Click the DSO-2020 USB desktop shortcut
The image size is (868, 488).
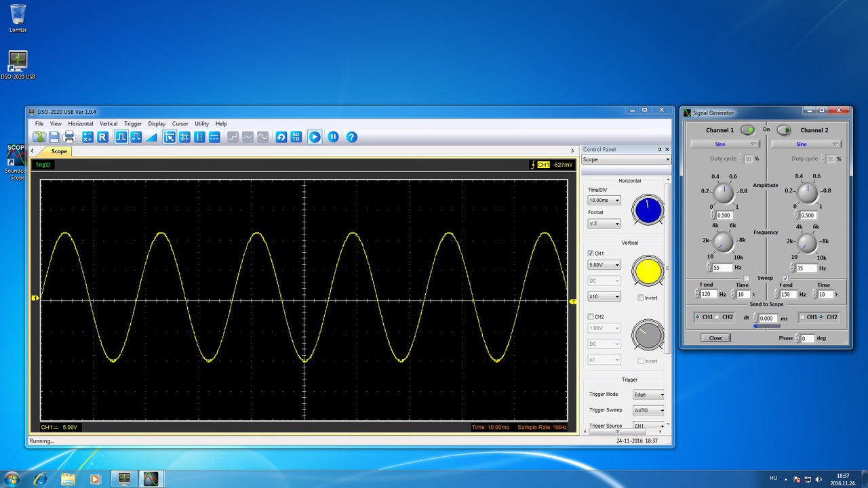(18, 64)
